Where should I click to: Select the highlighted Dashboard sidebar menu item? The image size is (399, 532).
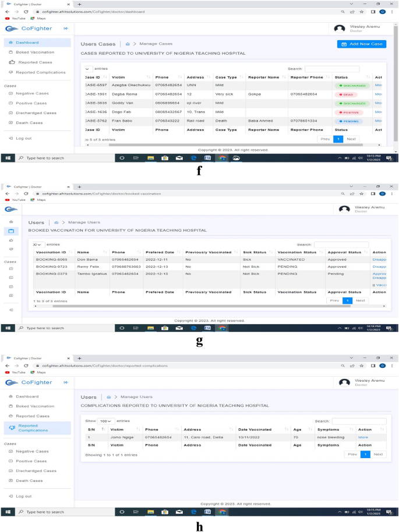[x=37, y=42]
